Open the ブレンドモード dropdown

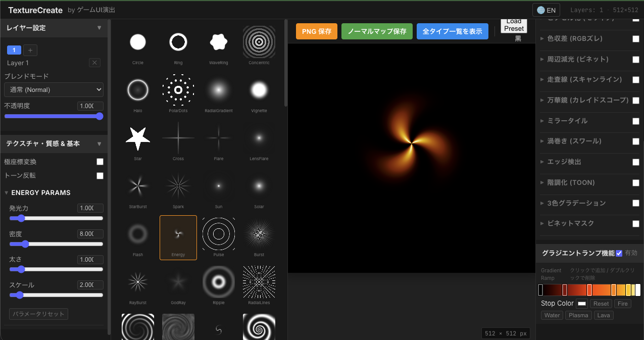tap(54, 90)
